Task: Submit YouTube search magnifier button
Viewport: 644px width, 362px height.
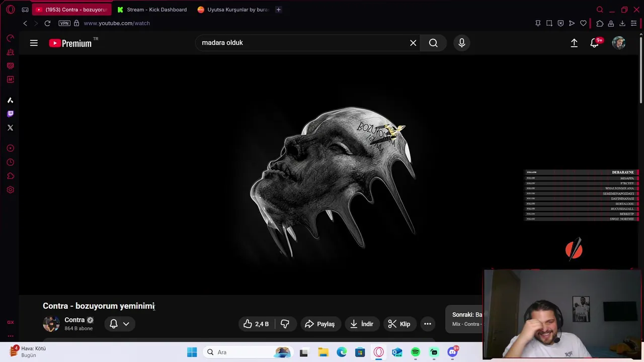Action: click(433, 43)
